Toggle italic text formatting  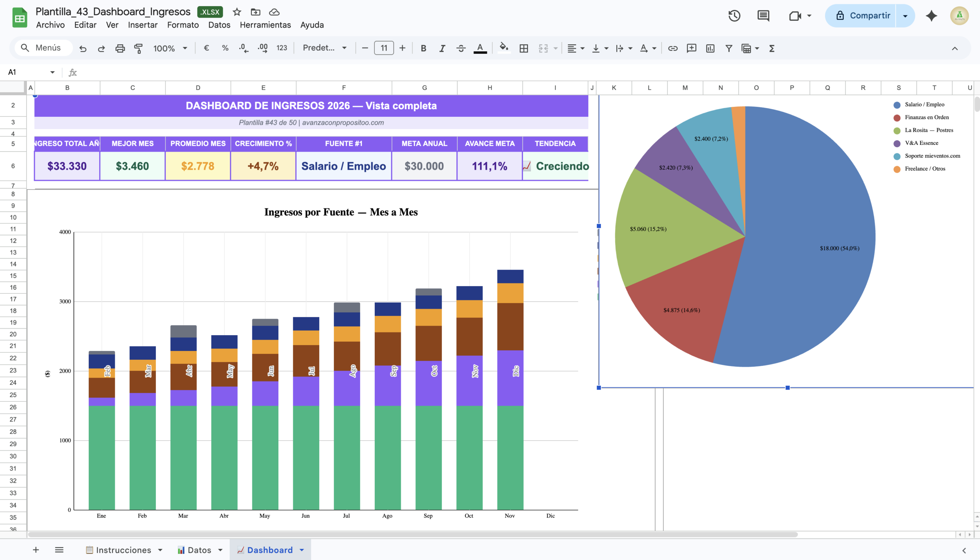point(442,48)
